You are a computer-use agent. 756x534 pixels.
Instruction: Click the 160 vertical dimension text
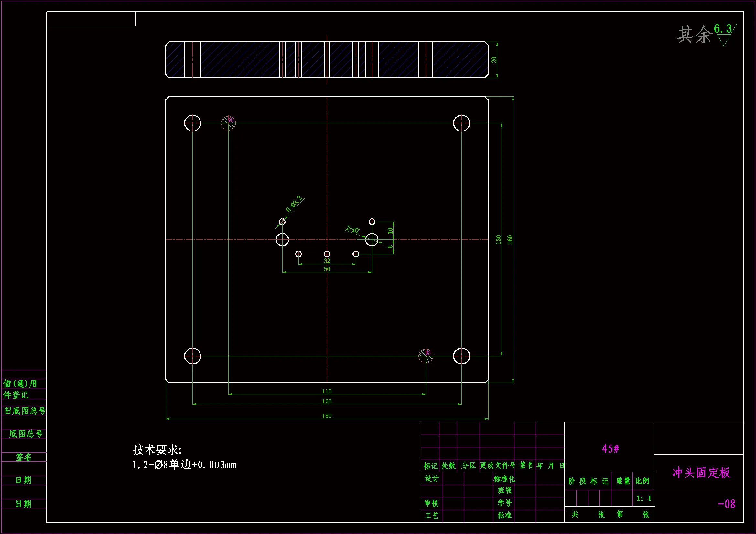pos(510,239)
